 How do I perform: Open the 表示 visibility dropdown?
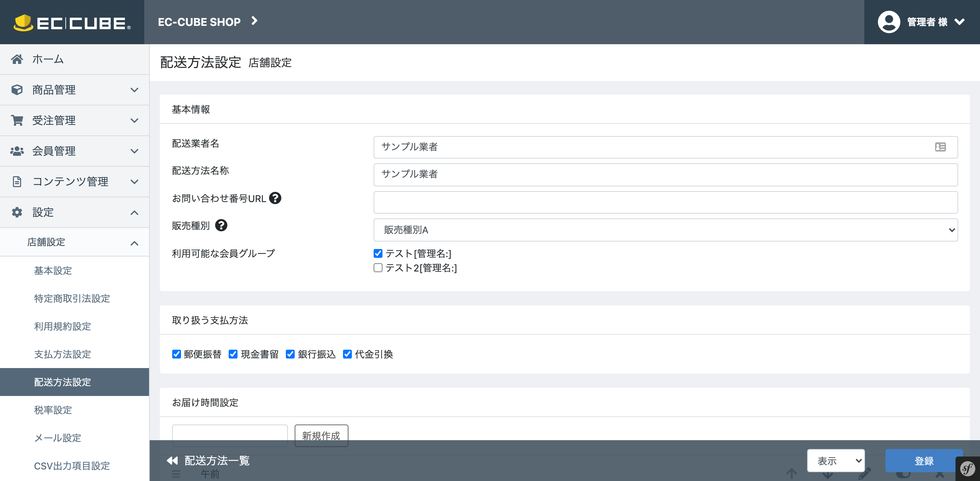click(x=836, y=461)
